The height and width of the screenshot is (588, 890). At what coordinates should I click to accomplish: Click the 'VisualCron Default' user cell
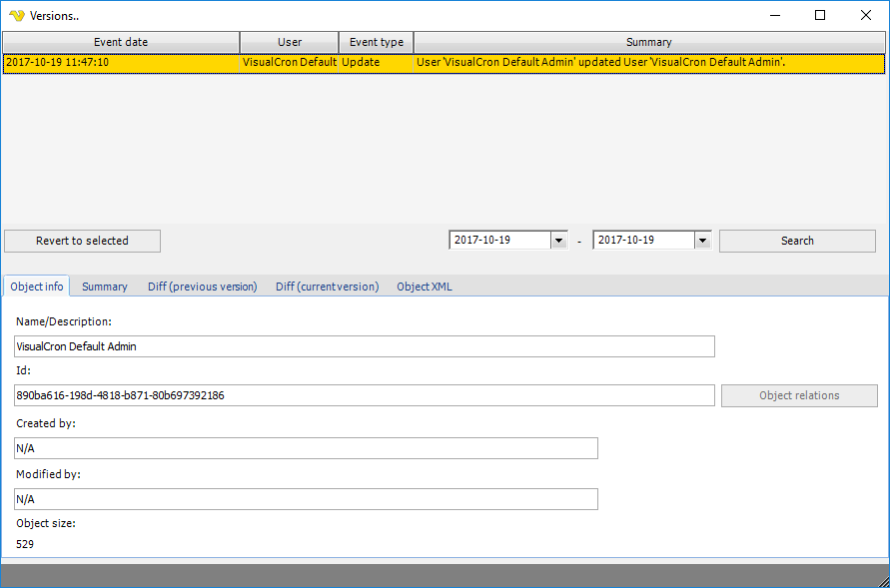point(290,62)
